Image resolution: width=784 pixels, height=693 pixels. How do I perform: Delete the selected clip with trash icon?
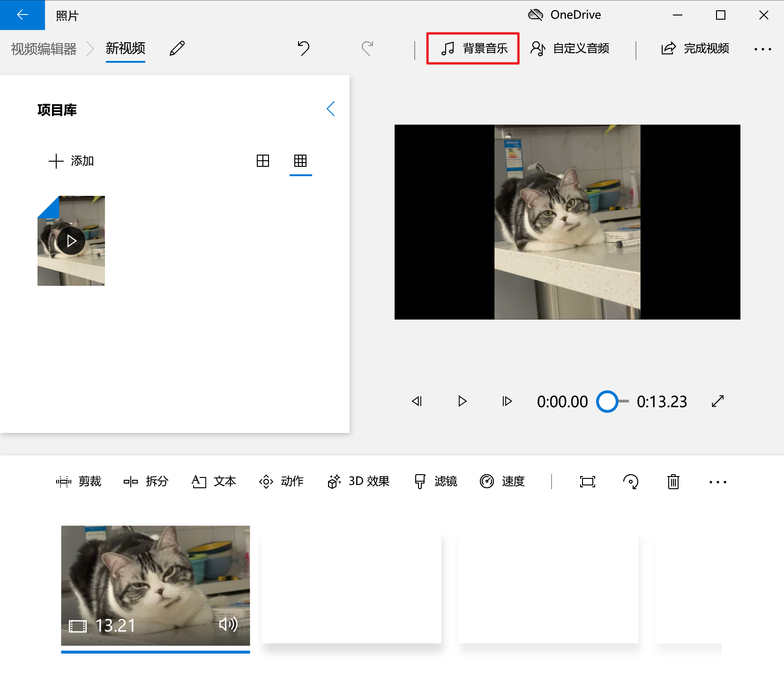673,482
